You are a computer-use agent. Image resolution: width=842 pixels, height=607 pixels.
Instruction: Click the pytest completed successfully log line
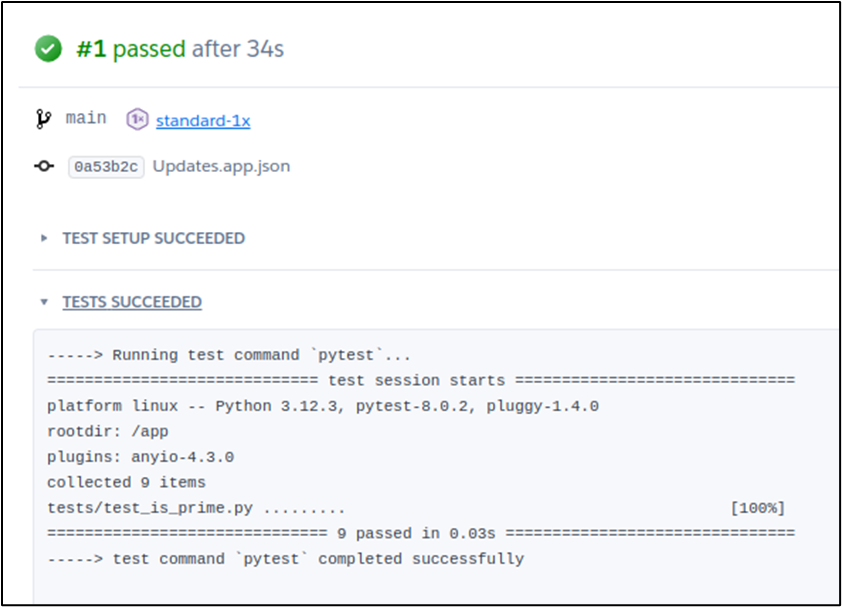coord(285,559)
